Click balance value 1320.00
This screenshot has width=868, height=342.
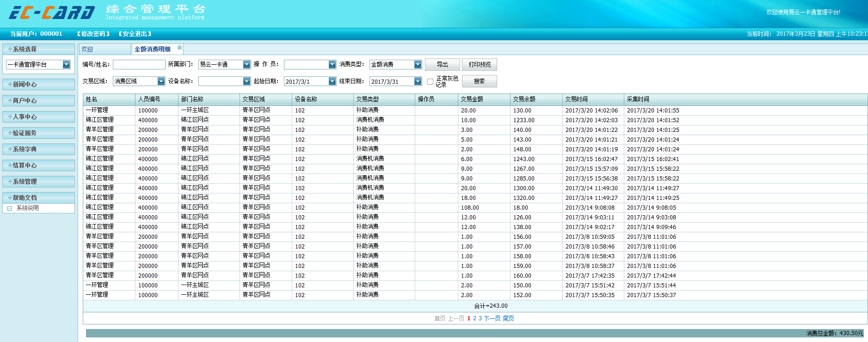point(523,198)
